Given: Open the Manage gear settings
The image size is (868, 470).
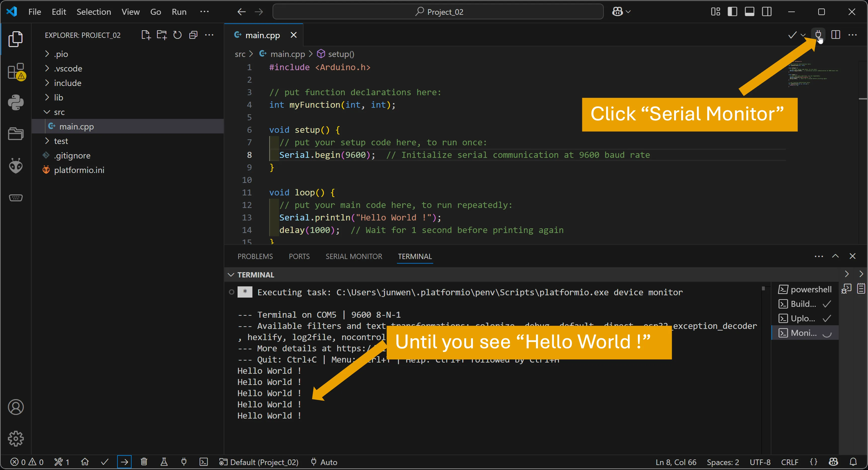Looking at the screenshot, I should (x=16, y=439).
